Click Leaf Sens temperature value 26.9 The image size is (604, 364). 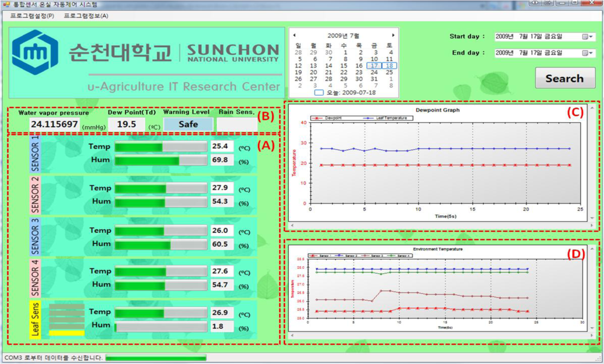coord(222,313)
